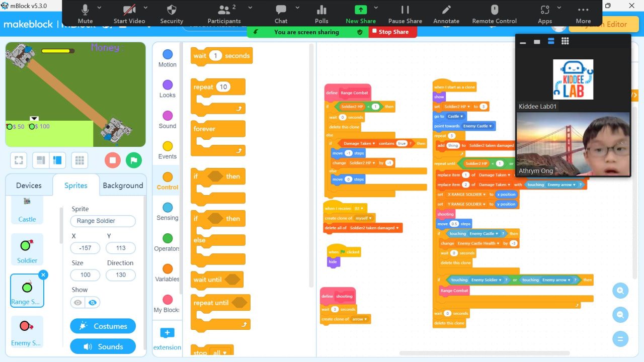Open the grid view icon below stage
644x362 pixels.
tap(79, 160)
